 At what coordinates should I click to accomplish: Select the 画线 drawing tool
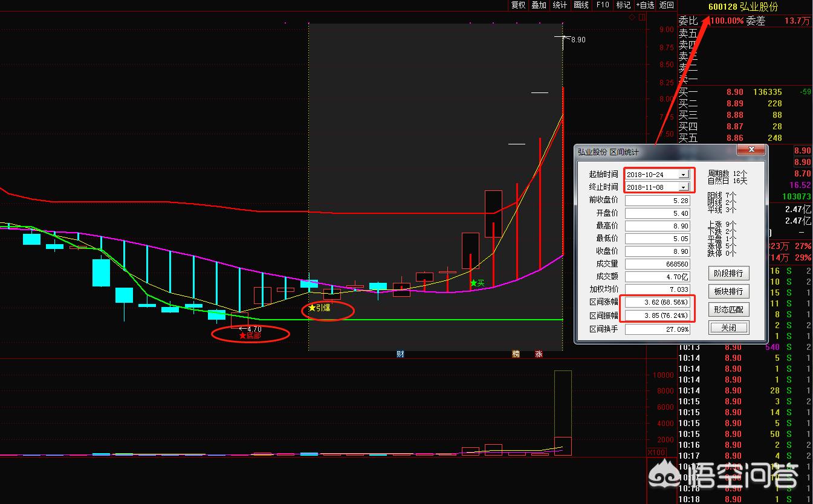tap(581, 5)
